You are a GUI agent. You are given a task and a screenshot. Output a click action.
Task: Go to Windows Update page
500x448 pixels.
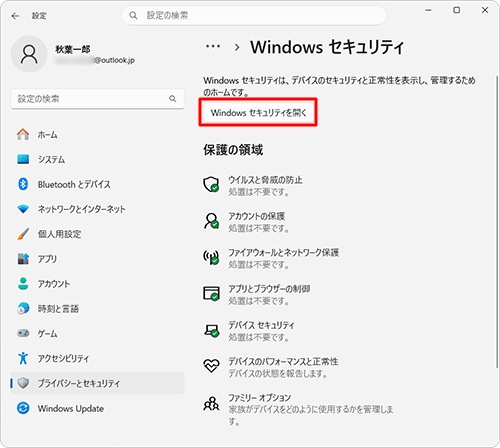(97, 408)
